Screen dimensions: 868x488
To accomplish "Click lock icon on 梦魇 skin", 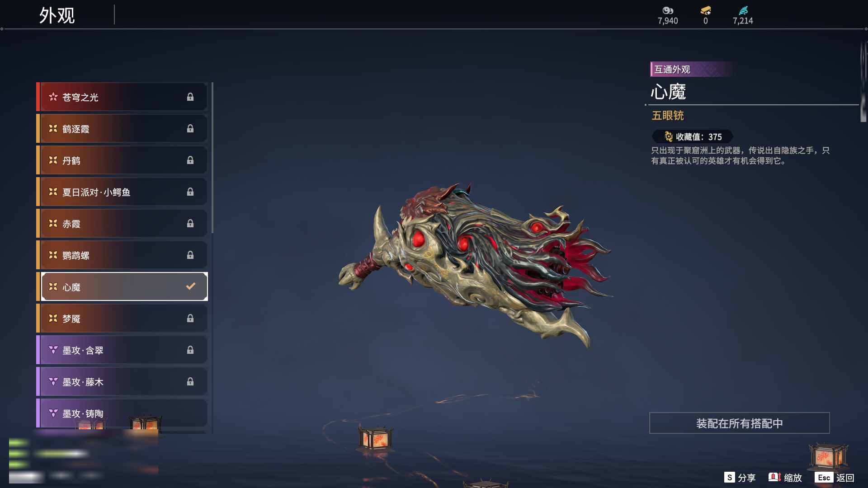I will pos(190,319).
